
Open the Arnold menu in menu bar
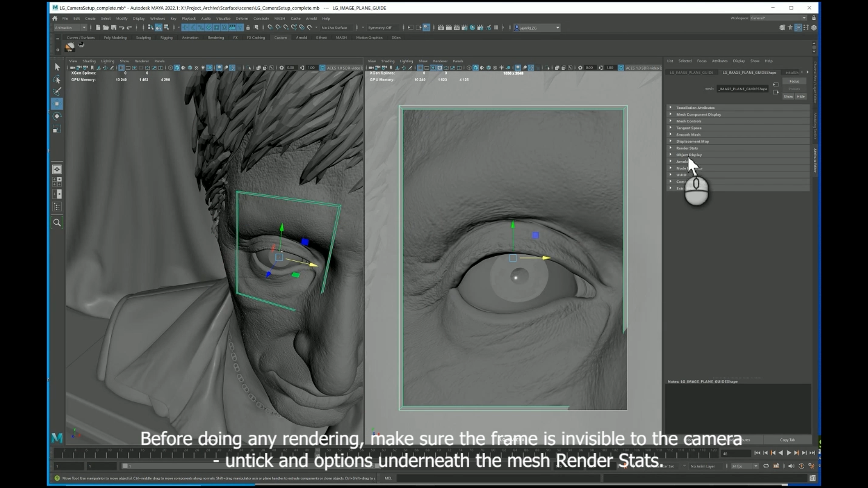click(x=311, y=19)
